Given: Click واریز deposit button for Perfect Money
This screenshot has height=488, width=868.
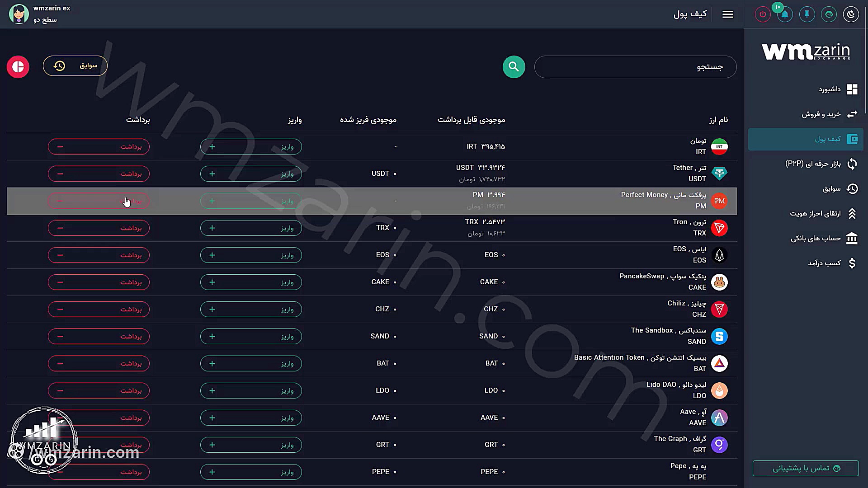Looking at the screenshot, I should coord(251,201).
